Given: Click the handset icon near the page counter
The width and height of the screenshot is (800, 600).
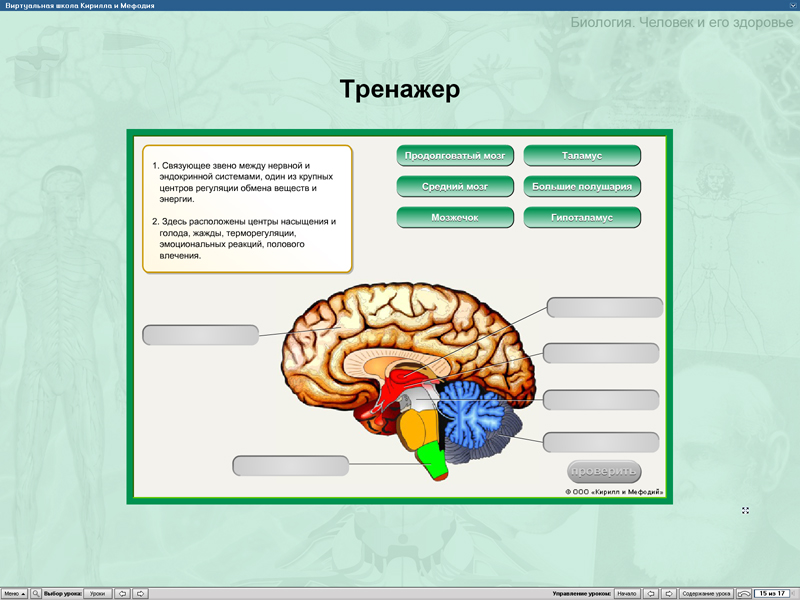Looking at the screenshot, I should point(743,592).
